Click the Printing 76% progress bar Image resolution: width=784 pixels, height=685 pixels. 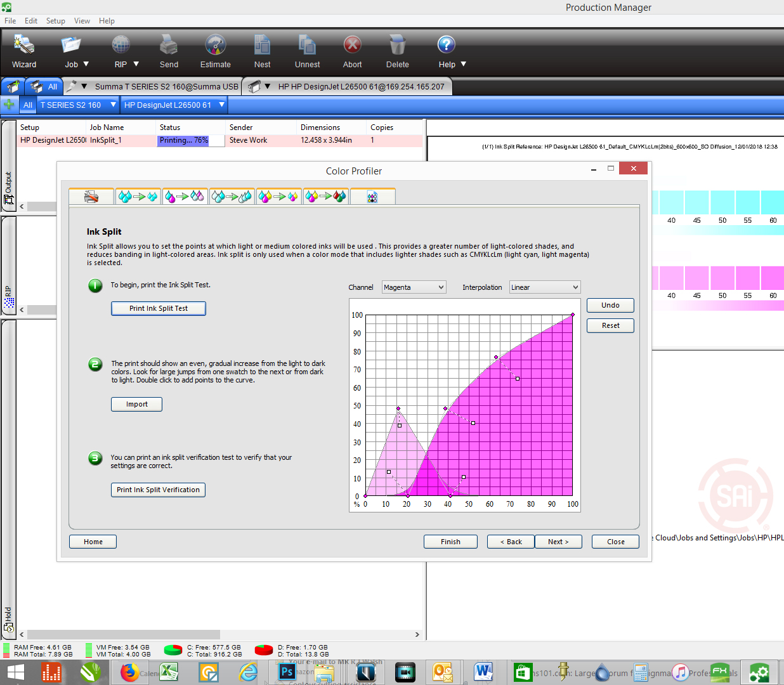pyautogui.click(x=191, y=140)
